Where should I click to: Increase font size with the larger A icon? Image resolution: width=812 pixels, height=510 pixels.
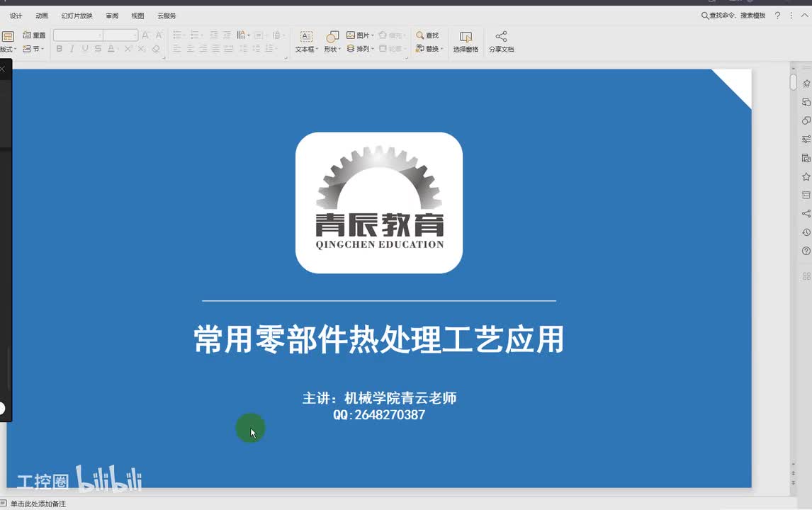145,35
